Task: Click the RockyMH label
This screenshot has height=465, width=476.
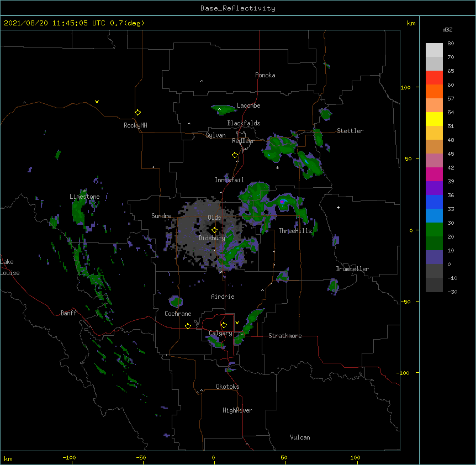Action: (135, 125)
